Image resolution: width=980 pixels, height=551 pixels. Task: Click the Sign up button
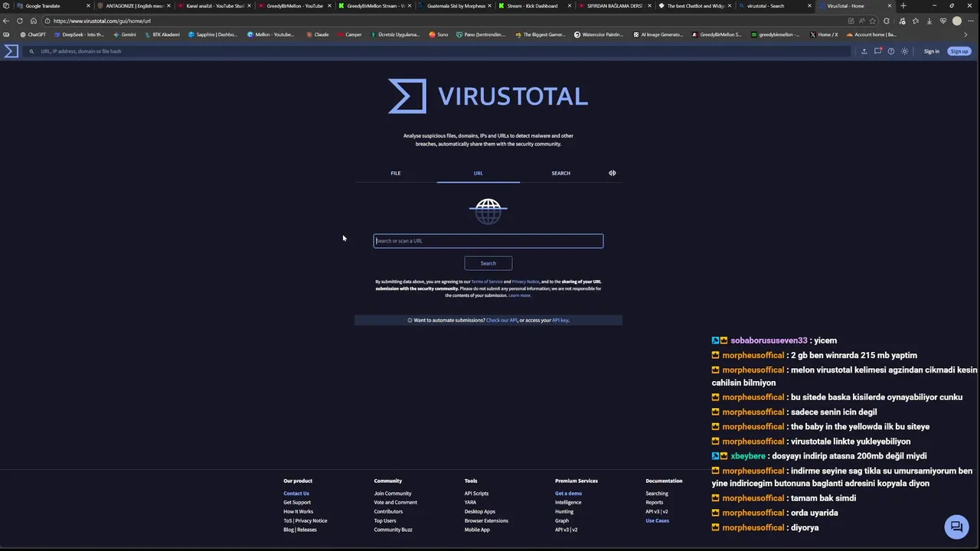959,51
